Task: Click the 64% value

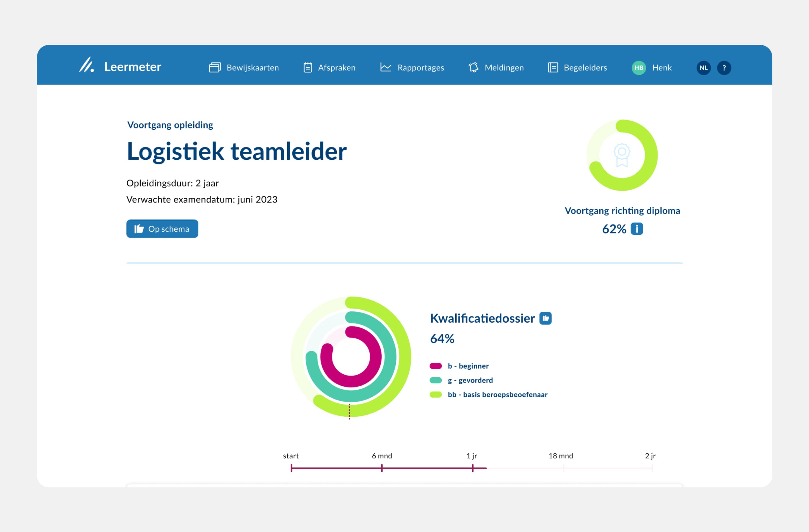Action: point(442,339)
